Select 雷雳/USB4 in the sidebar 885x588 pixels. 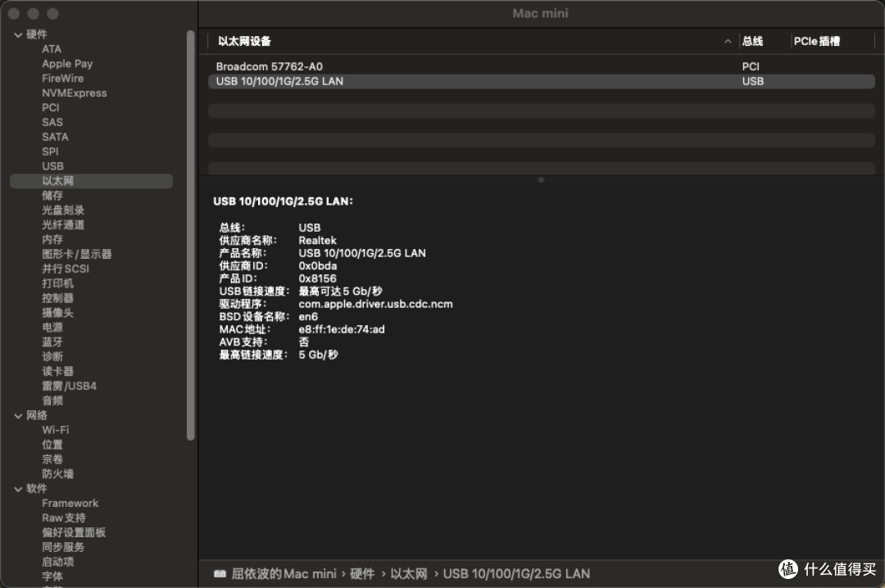[69, 387]
